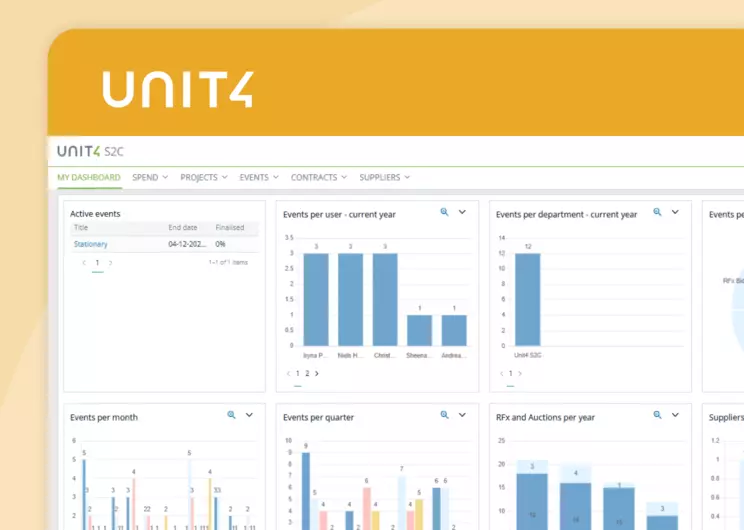
Task: Click the Unit4 S2C logo
Action: 90,151
